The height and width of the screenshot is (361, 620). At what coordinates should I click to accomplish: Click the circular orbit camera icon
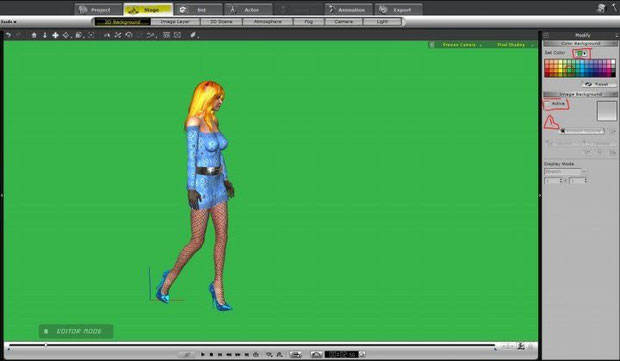[x=129, y=35]
